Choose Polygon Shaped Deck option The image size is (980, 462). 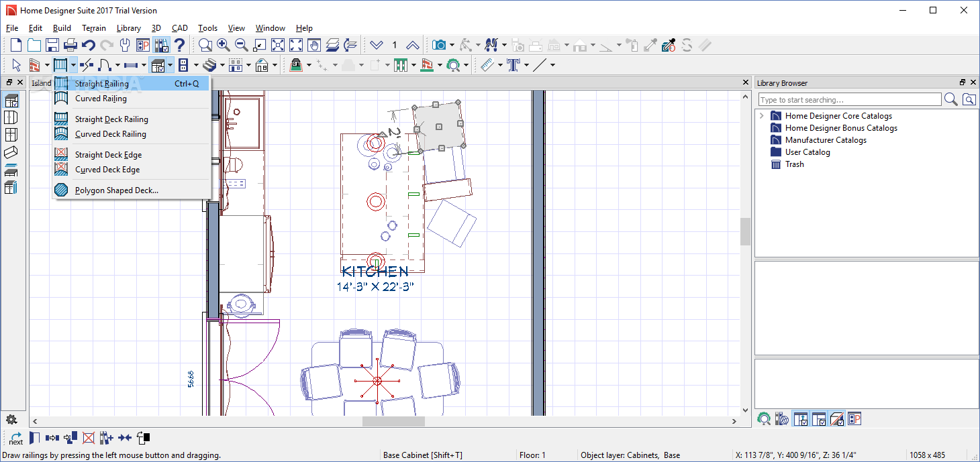[132, 190]
